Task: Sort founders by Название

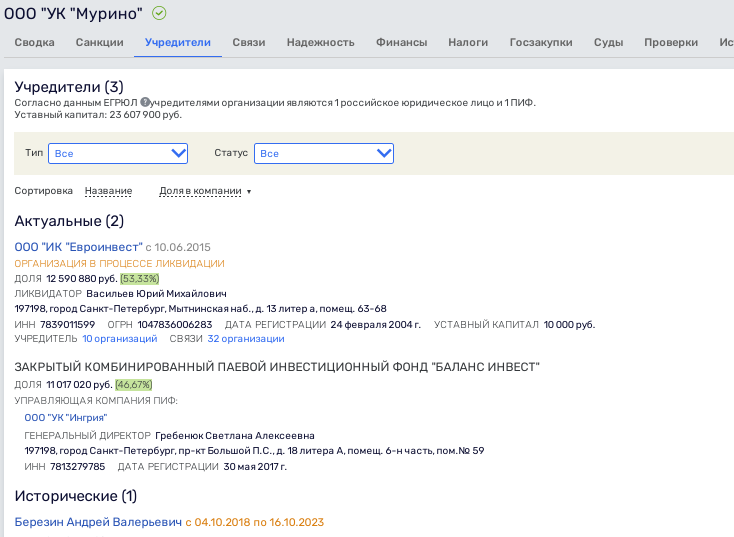Action: click(108, 191)
